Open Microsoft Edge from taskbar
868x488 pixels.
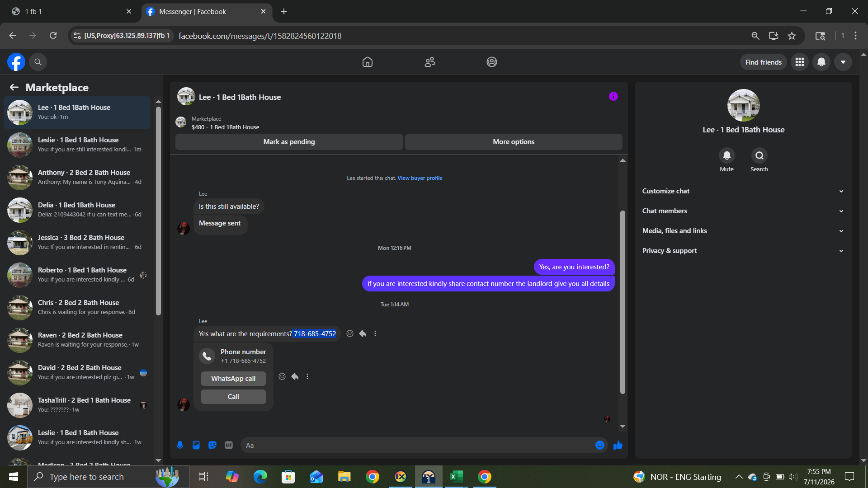point(260,477)
